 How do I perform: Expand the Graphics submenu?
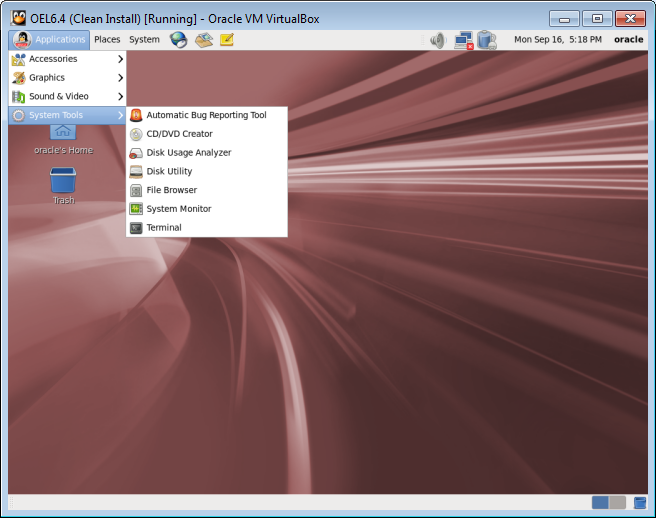coord(67,78)
